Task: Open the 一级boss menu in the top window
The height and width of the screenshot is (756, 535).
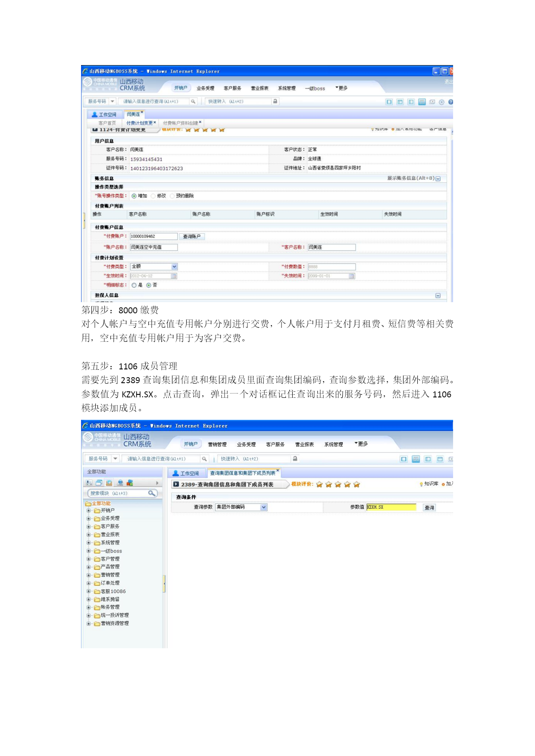Action: coord(315,88)
